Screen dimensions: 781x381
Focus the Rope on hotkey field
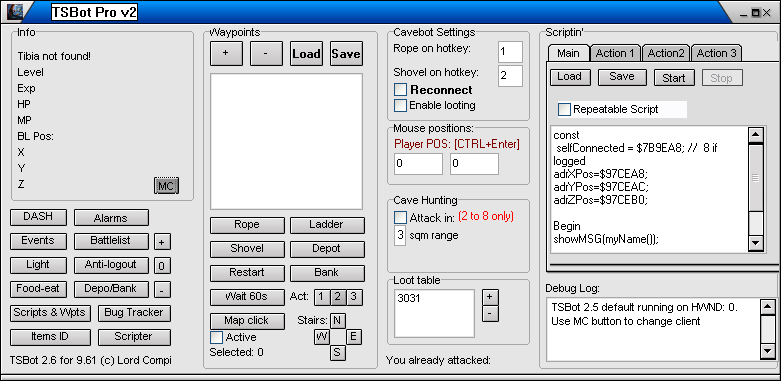click(510, 52)
